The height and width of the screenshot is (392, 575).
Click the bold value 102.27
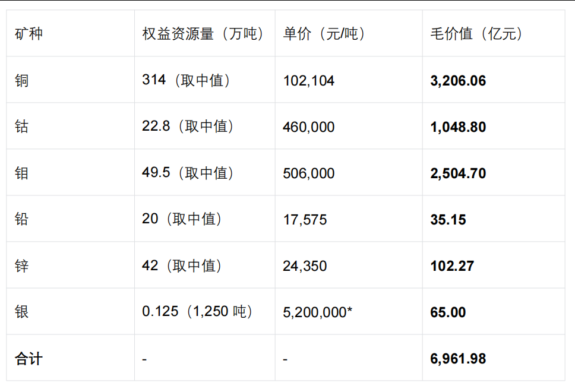(452, 266)
